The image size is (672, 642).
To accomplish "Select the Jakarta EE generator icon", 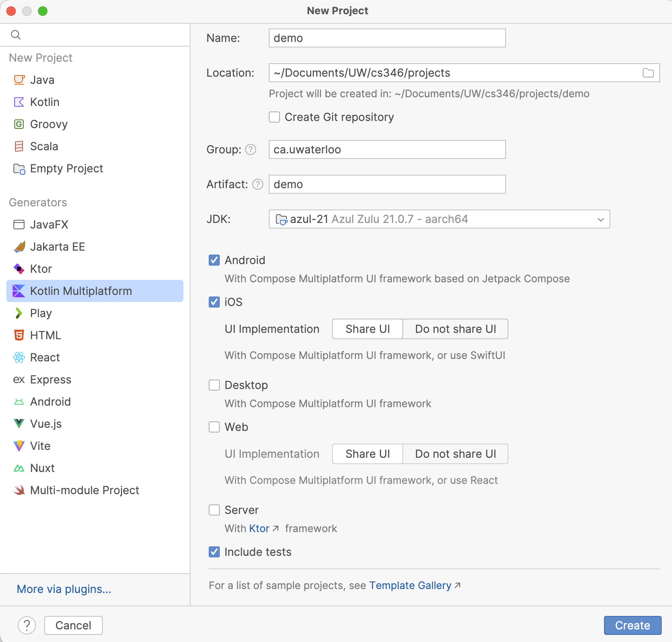I will pyautogui.click(x=19, y=247).
